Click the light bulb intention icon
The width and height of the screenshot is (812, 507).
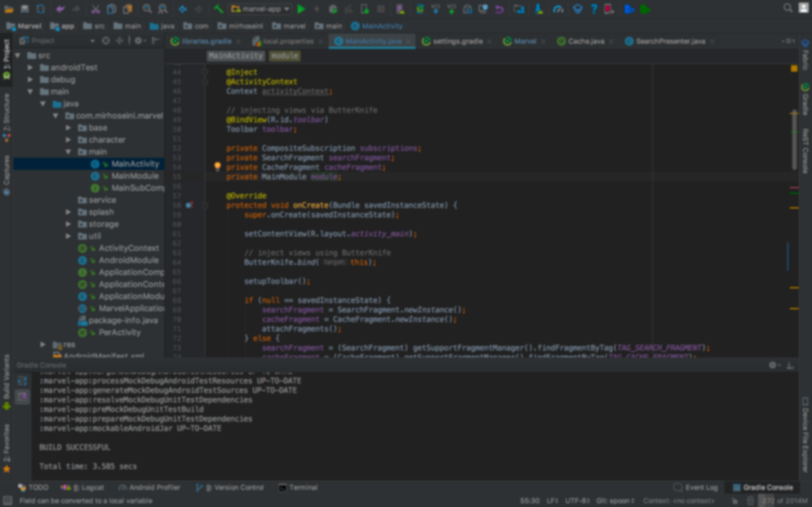point(217,166)
